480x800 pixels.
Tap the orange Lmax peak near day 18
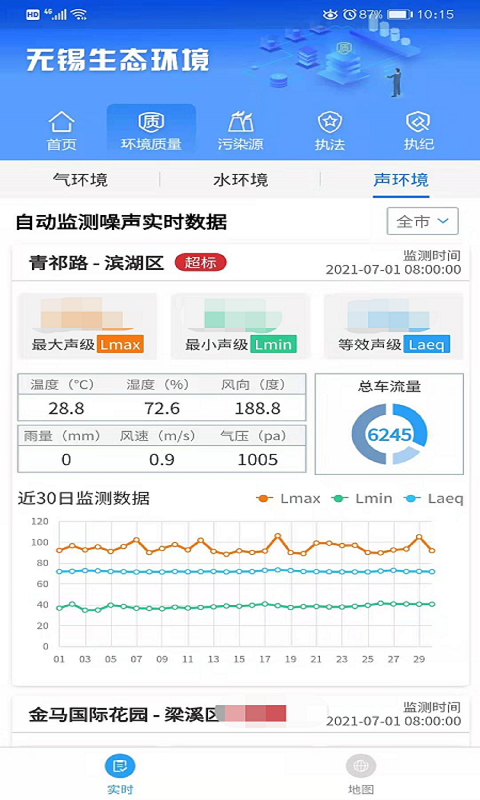pos(278,536)
